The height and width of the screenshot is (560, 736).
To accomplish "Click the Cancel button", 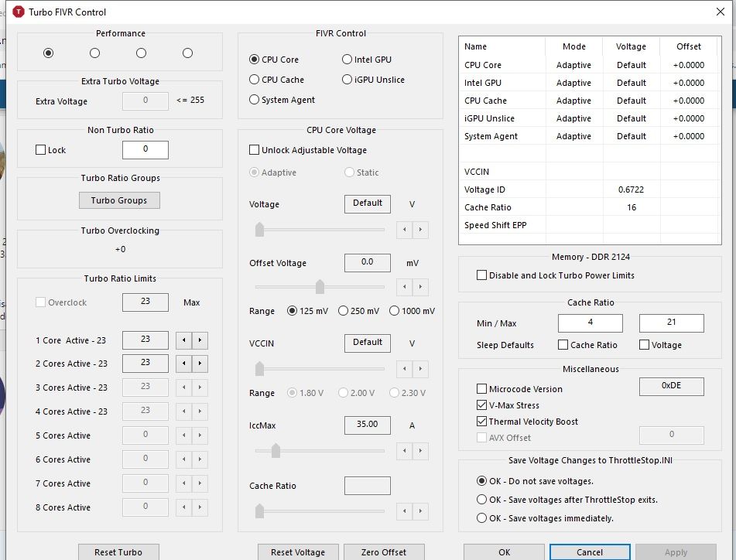I will click(590, 552).
